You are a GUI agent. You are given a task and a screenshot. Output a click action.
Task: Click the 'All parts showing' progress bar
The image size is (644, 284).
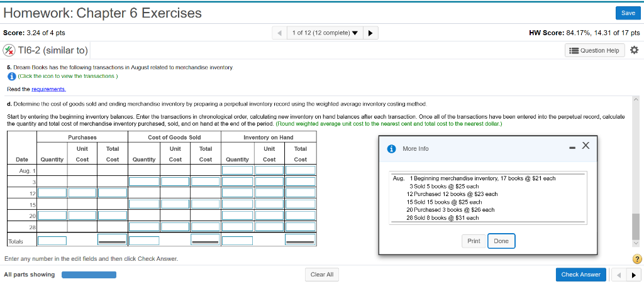(89, 275)
